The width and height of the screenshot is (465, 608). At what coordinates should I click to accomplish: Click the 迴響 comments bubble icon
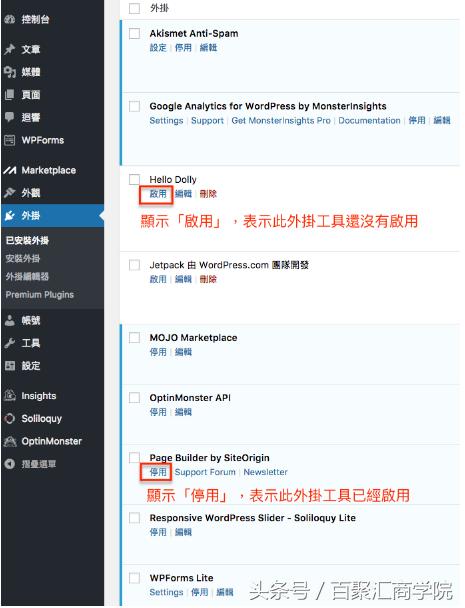(10, 117)
